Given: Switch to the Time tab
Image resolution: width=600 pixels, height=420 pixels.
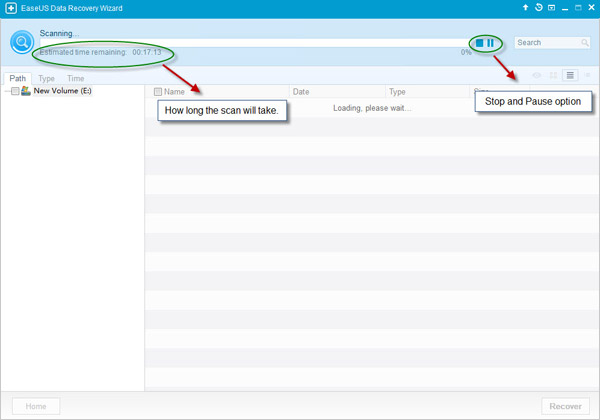Looking at the screenshot, I should point(75,78).
